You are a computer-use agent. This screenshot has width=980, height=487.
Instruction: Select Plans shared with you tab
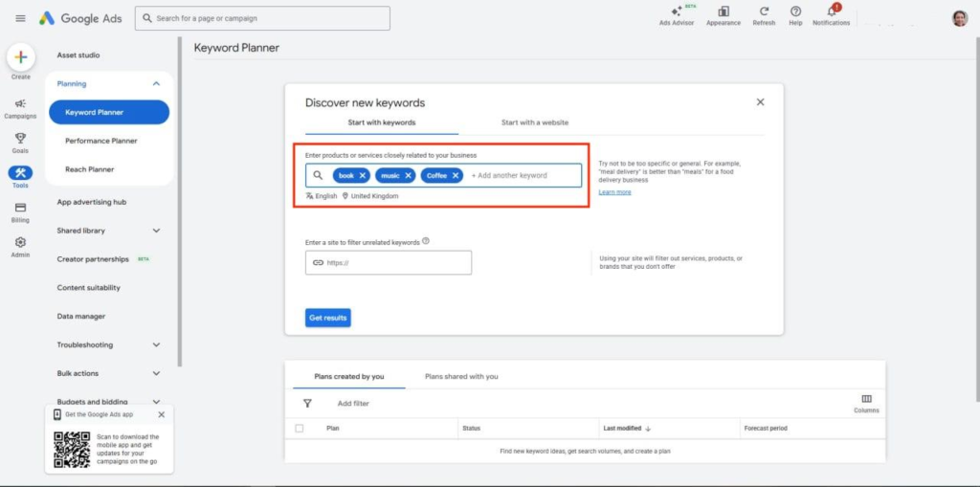[x=461, y=376]
